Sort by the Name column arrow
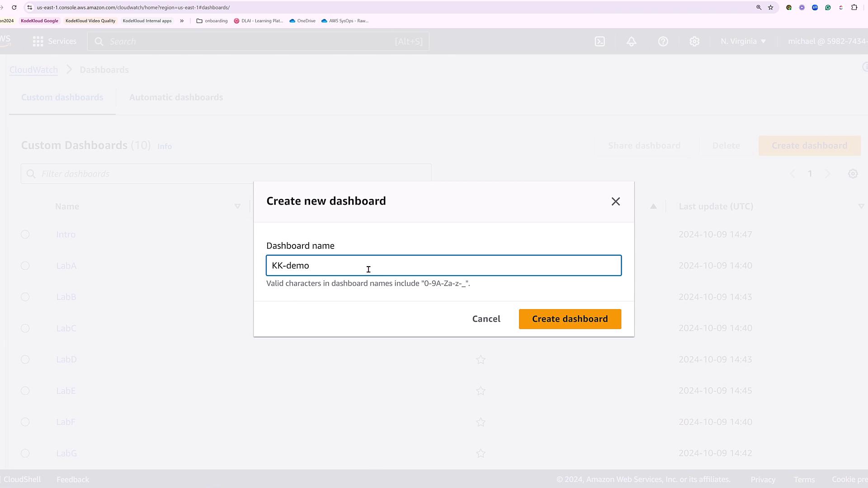 pos(237,206)
